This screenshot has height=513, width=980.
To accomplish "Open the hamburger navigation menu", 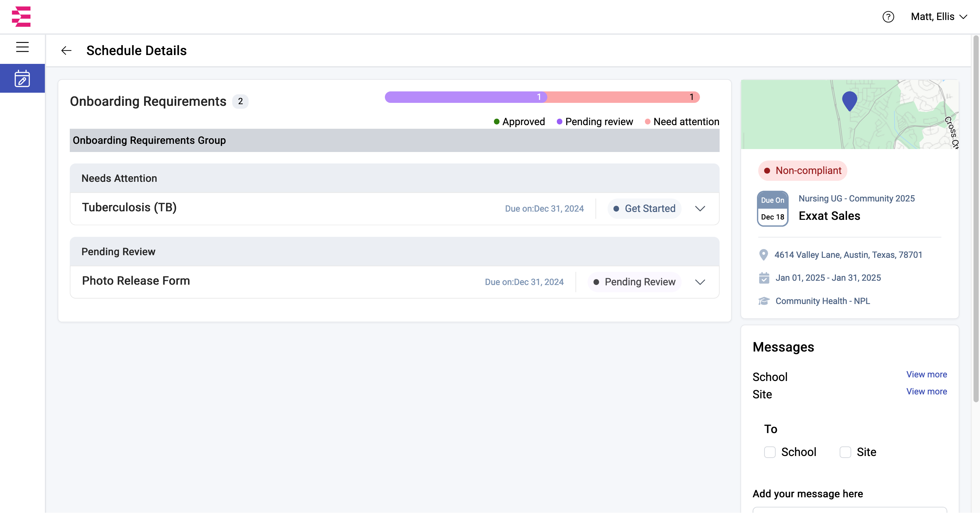I will click(x=23, y=47).
